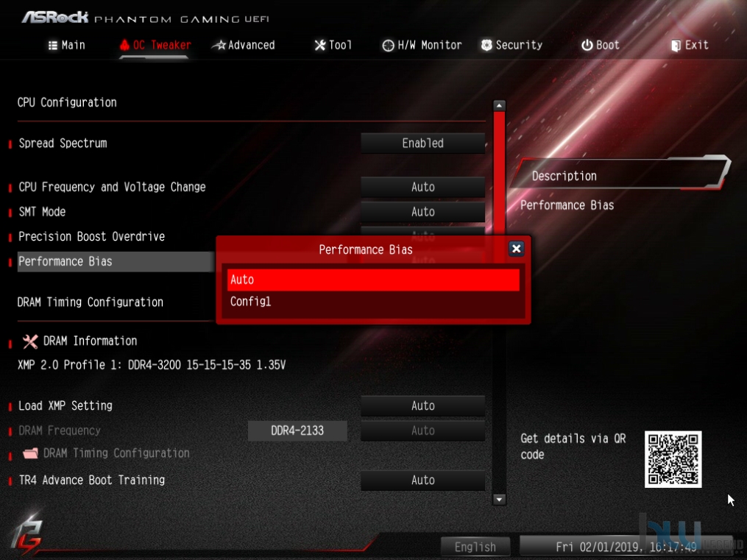The width and height of the screenshot is (747, 560).
Task: Select the Precision Boost Overdrive row
Action: [x=91, y=237]
